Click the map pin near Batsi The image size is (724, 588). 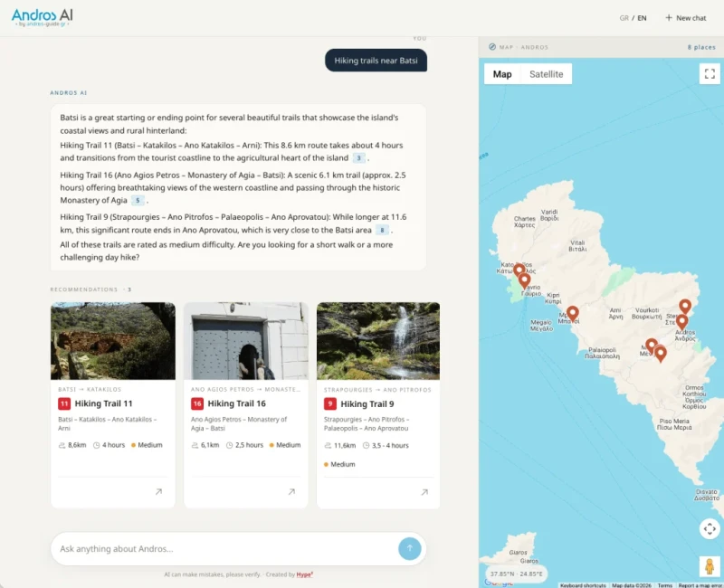[x=573, y=314]
